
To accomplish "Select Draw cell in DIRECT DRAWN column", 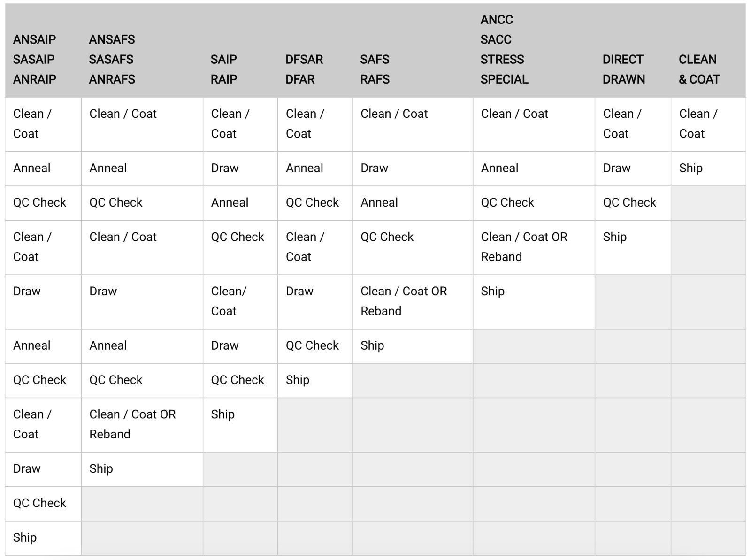I will pos(617,168).
